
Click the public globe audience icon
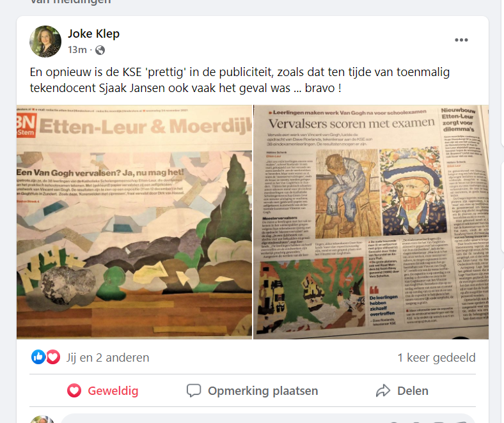tap(100, 50)
